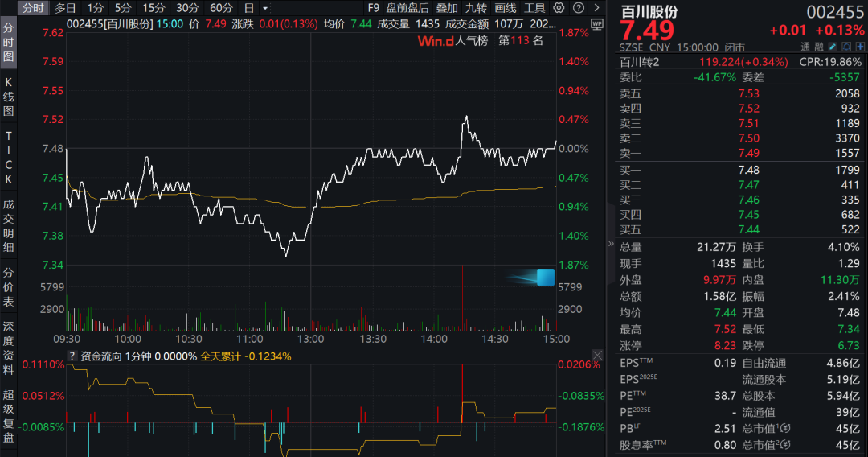The height and width of the screenshot is (457, 868).
Task: Open TICK view in left sidebar
Action: tap(8, 158)
